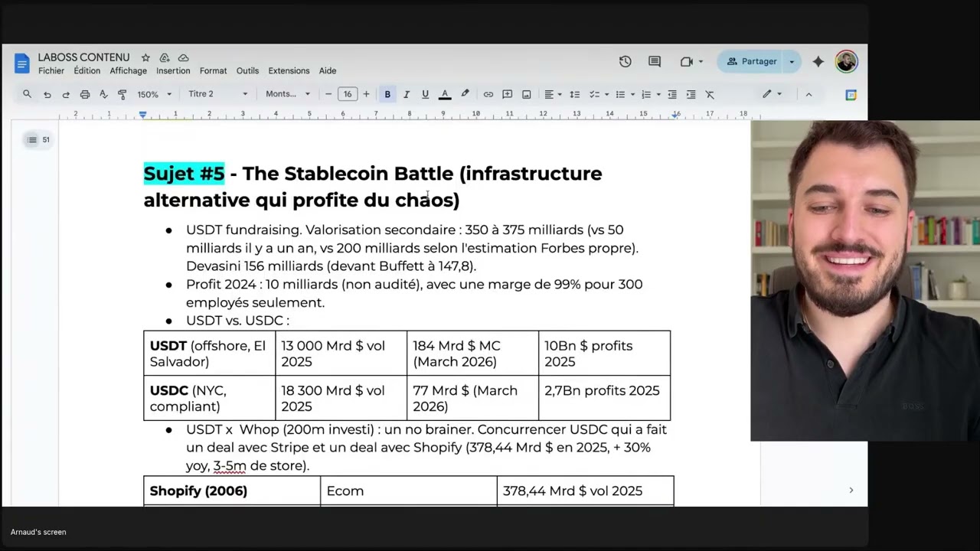
Task: Toggle italic formatting
Action: click(407, 94)
